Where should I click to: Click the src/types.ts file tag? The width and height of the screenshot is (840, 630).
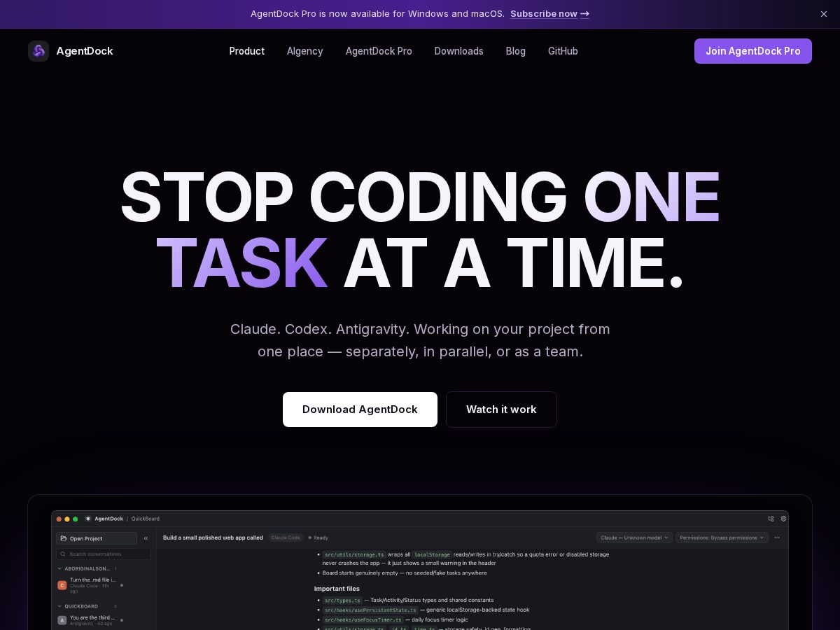(x=342, y=601)
